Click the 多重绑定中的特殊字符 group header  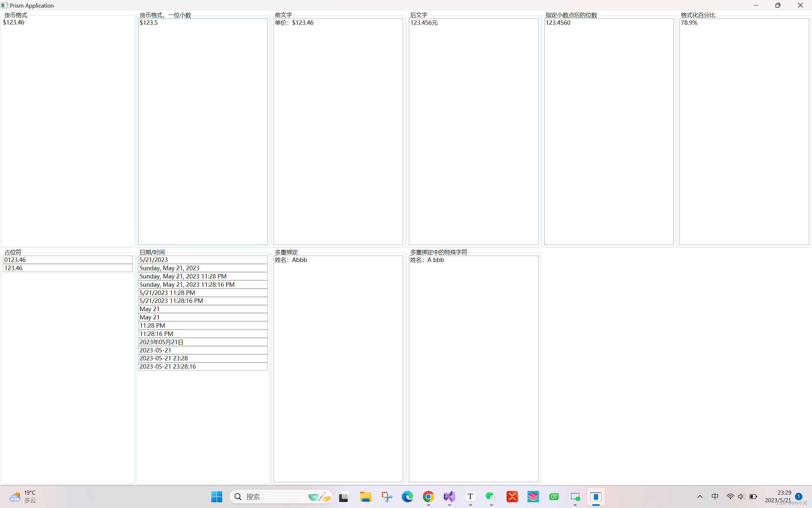pyautogui.click(x=439, y=252)
